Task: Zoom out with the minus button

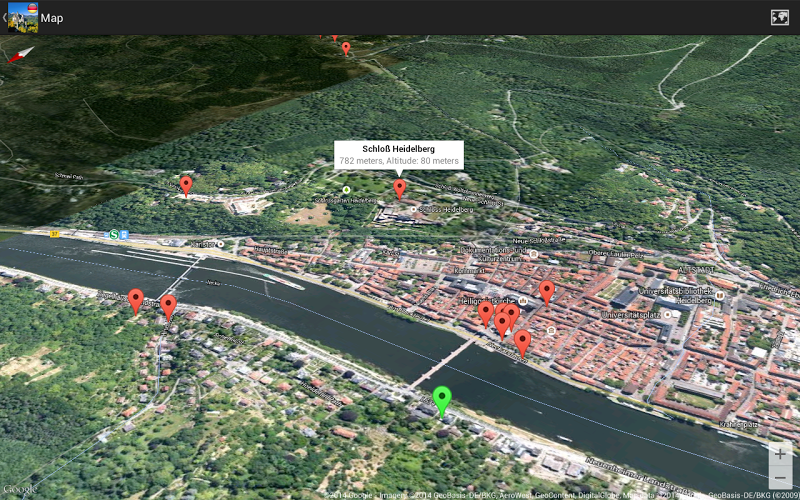Action: click(780, 478)
